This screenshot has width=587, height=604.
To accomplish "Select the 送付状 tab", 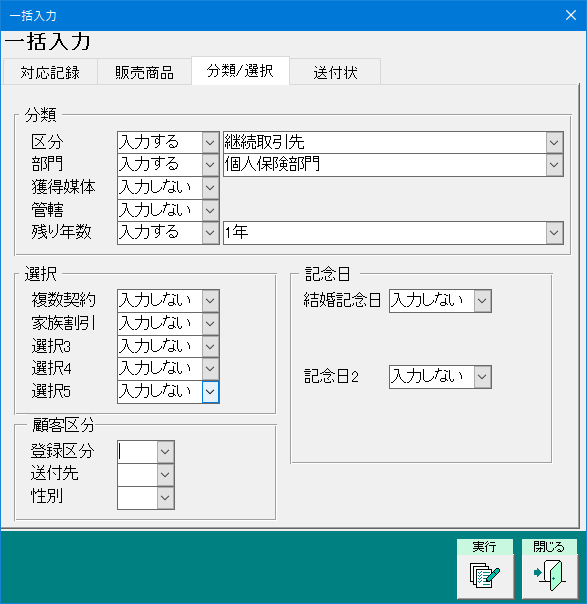I will pos(335,72).
